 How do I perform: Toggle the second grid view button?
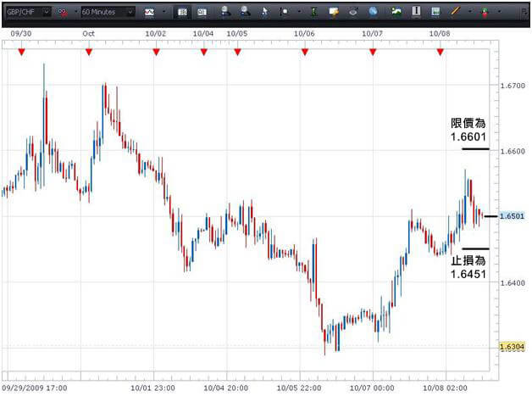click(x=202, y=13)
